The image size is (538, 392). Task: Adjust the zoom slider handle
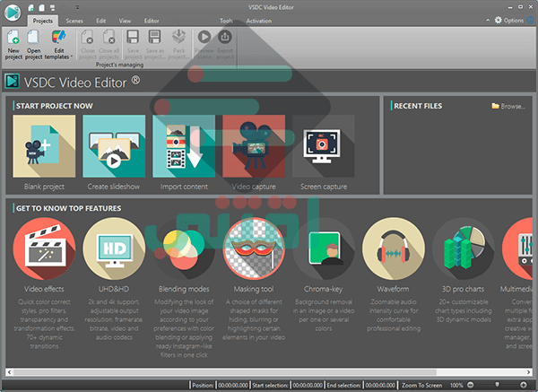497,385
